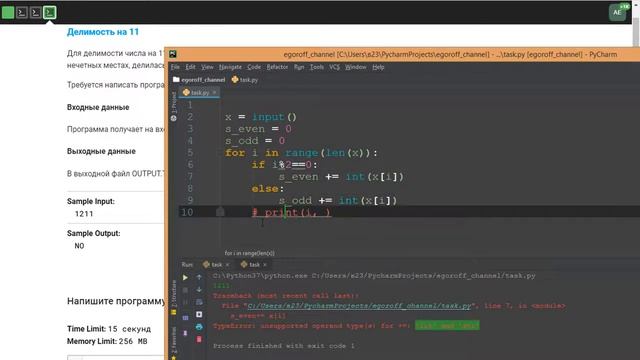The image size is (640, 360).
Task: Click the else: code line
Action: coord(268,189)
